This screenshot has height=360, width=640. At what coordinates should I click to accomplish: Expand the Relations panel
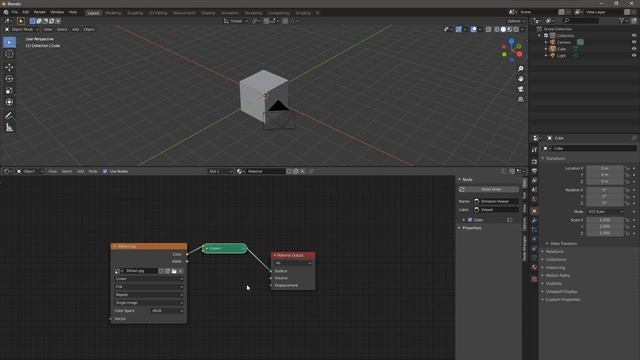(554, 251)
